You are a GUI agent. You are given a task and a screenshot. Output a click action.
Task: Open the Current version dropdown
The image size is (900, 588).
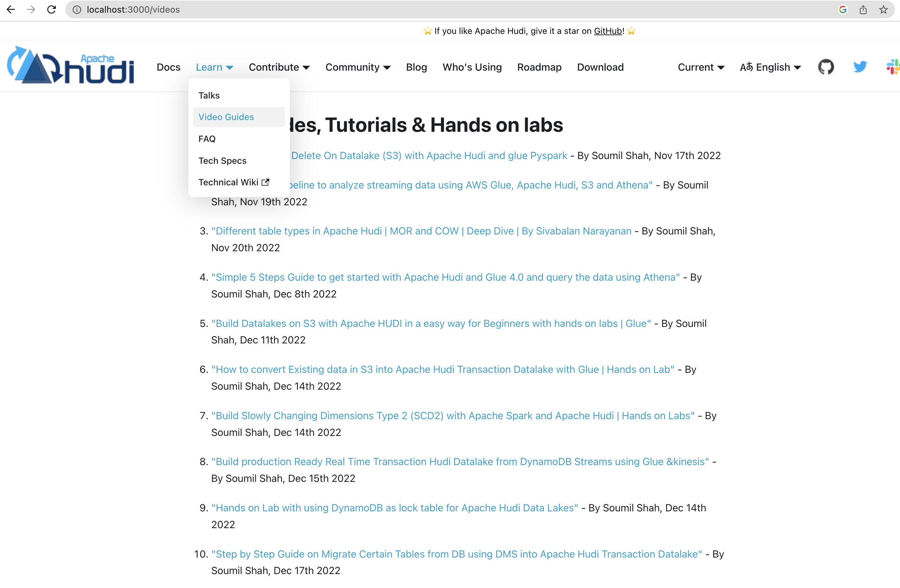click(x=701, y=67)
